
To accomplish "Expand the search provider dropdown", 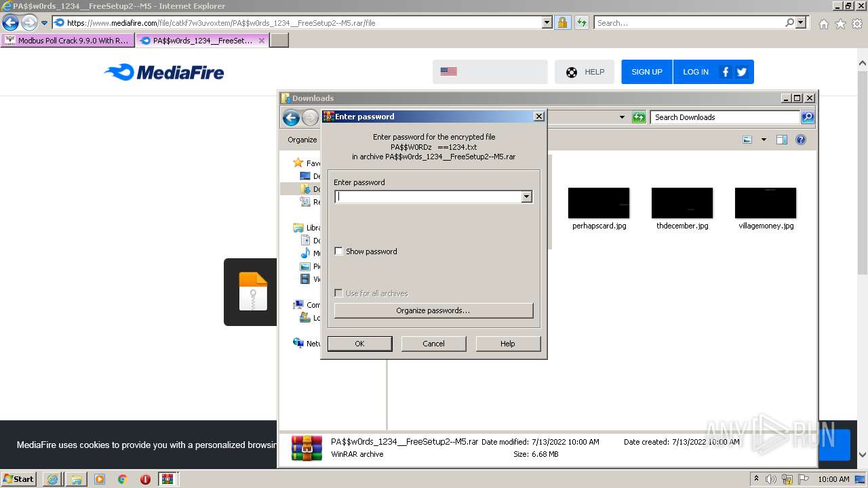I will (x=801, y=22).
